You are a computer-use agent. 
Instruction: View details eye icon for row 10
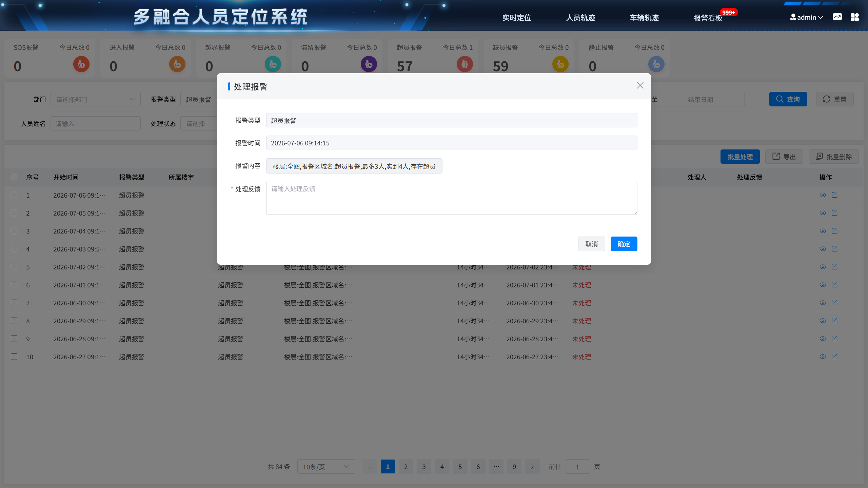[x=823, y=357]
